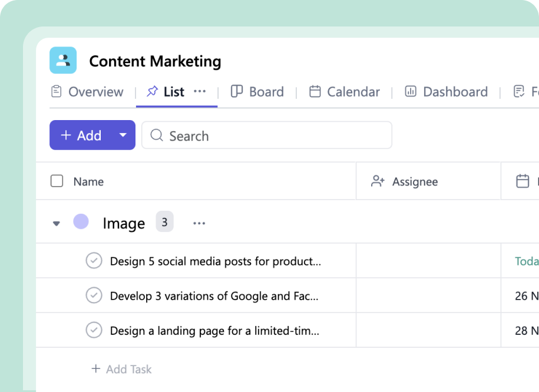Image resolution: width=539 pixels, height=392 pixels.
Task: Click the Add button
Action: coord(82,135)
